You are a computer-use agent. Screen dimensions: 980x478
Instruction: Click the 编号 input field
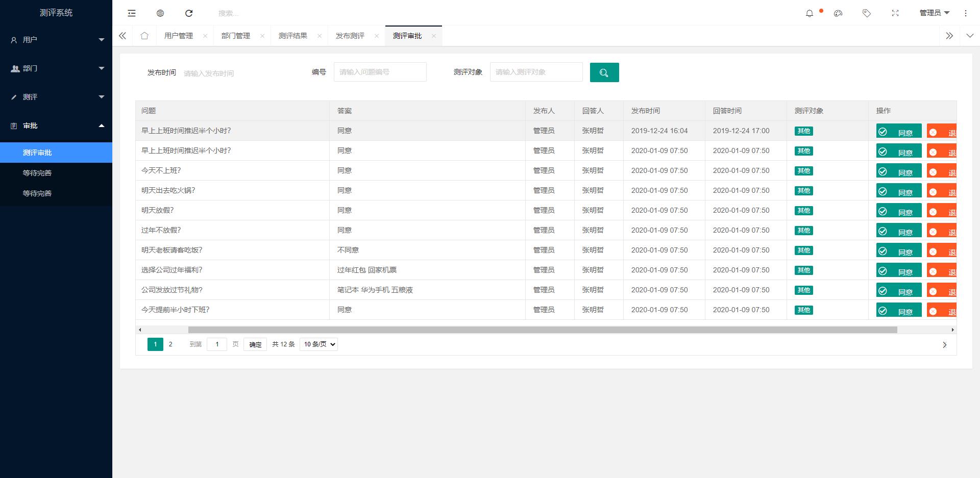[380, 72]
